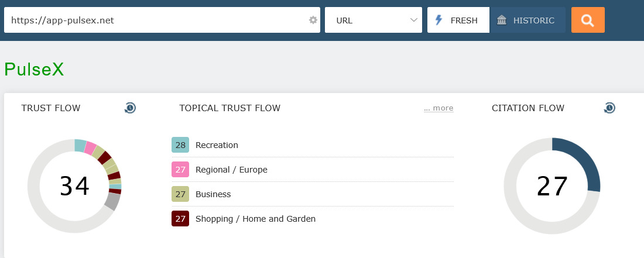644x258 pixels.
Task: Click history clock icon beside Trust Flow
Action: 130,108
